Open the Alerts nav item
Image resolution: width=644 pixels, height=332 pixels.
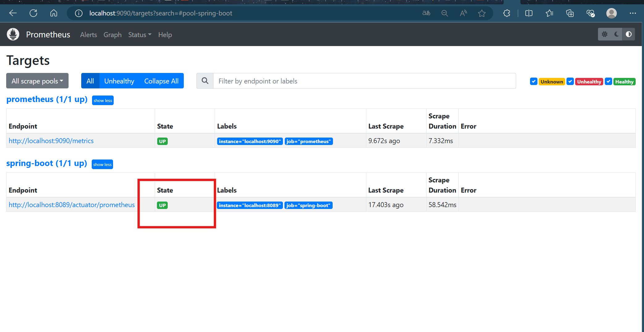click(88, 35)
